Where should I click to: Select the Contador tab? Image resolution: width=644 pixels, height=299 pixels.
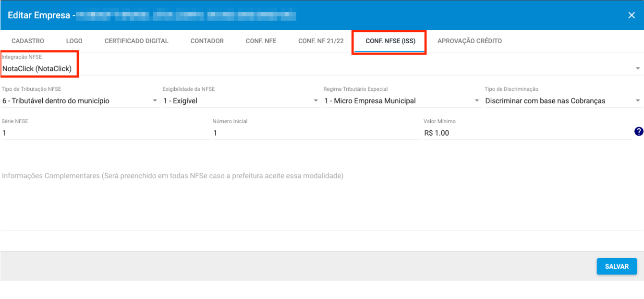[x=207, y=41]
